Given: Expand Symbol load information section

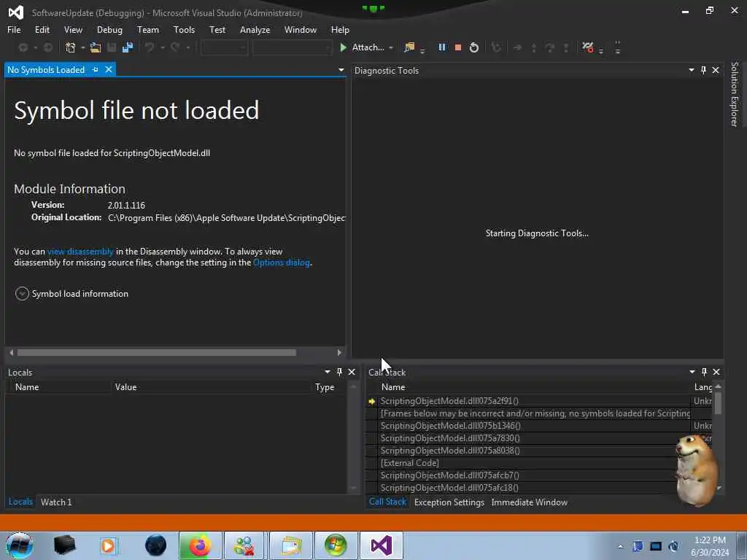Looking at the screenshot, I should tap(22, 294).
